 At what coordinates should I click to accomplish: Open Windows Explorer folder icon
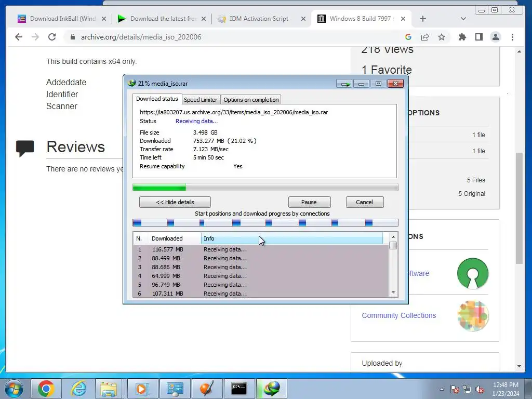coord(109,389)
